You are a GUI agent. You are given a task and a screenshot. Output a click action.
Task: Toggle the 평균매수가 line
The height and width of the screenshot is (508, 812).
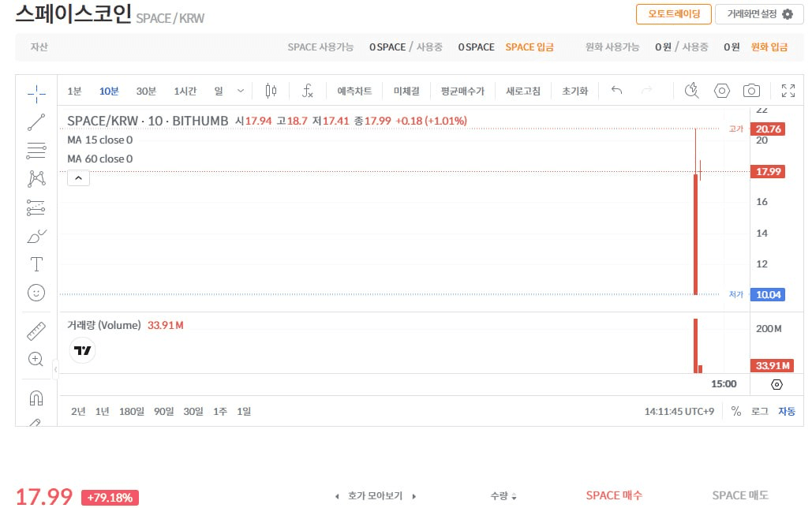462,92
